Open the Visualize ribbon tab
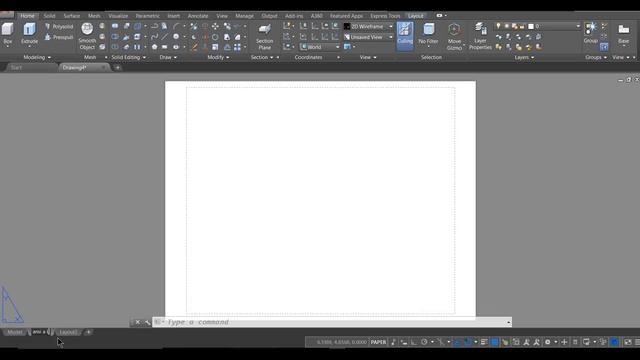The width and height of the screenshot is (640, 360). 118,16
